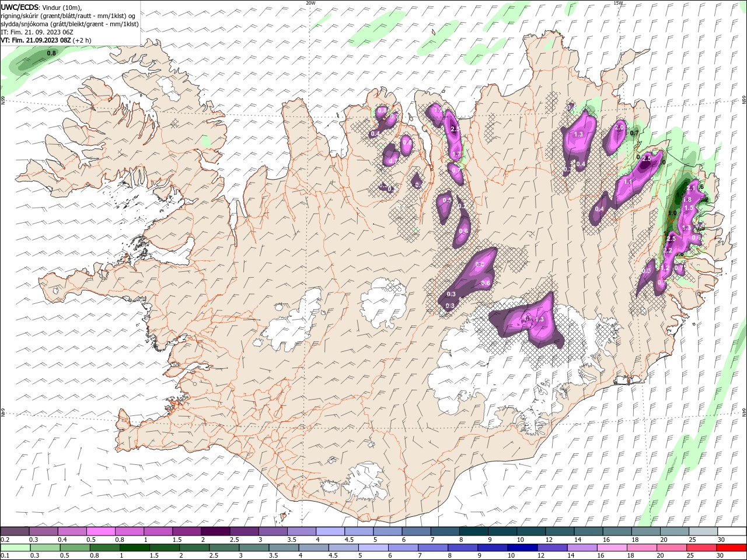Select the pink rain scale swatch for 18–20
Viewport: 747px width, 560px height.
[642, 547]
